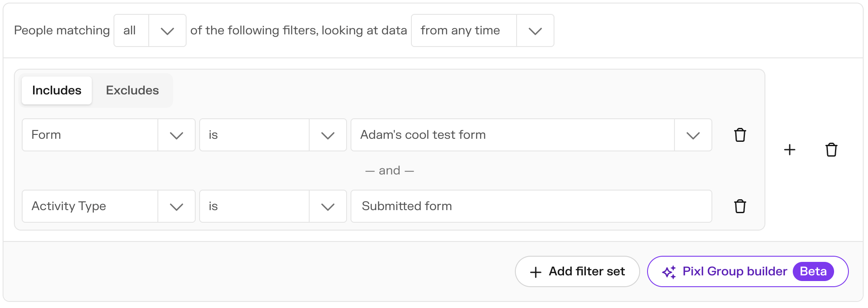Expand the 'from any time' dropdown
Image resolution: width=868 pixels, height=308 pixels.
coord(482,30)
